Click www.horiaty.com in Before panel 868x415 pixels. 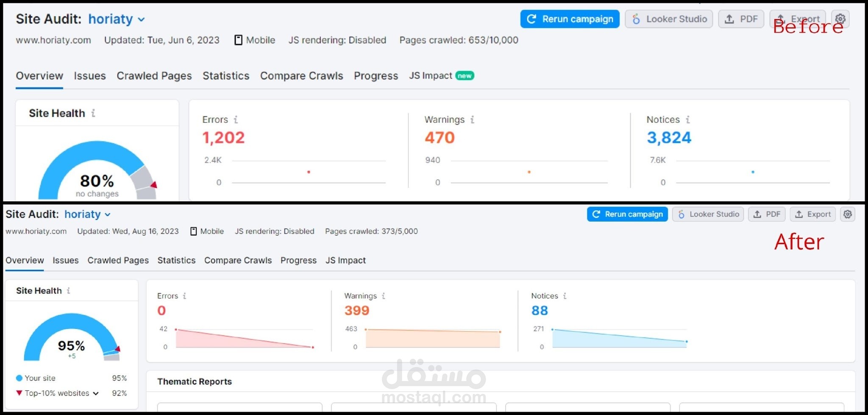(x=53, y=40)
